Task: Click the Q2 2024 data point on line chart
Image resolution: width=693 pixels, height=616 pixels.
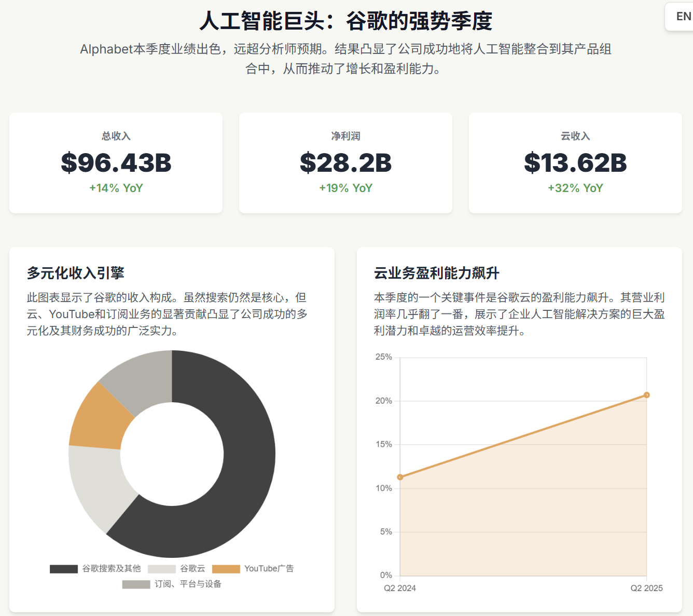Action: click(x=400, y=476)
